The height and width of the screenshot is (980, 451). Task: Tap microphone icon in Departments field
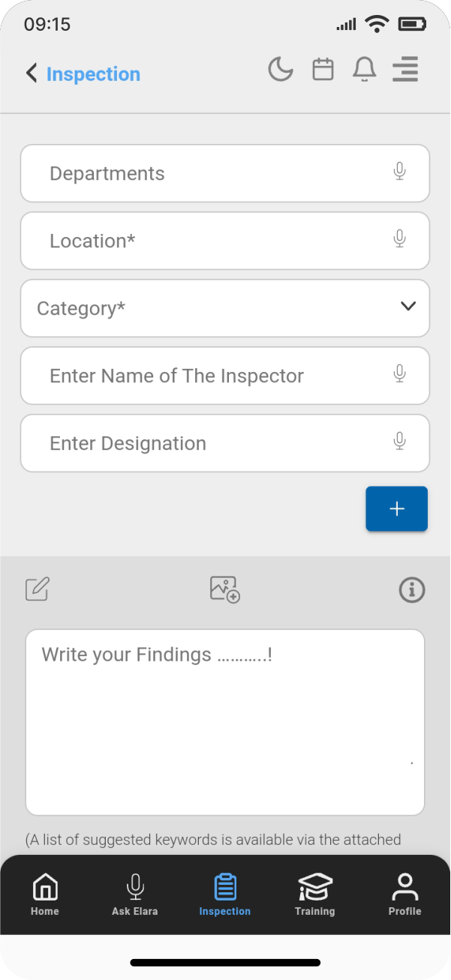click(x=399, y=172)
